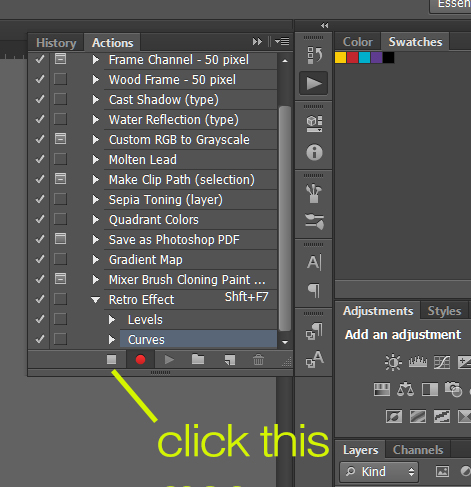Pick the cyan swatch
This screenshot has height=487, width=471.
click(x=364, y=57)
